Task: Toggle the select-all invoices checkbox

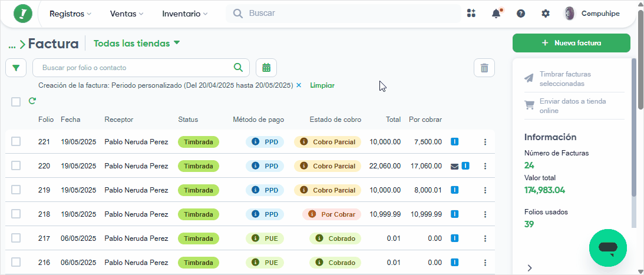Action: (16, 102)
